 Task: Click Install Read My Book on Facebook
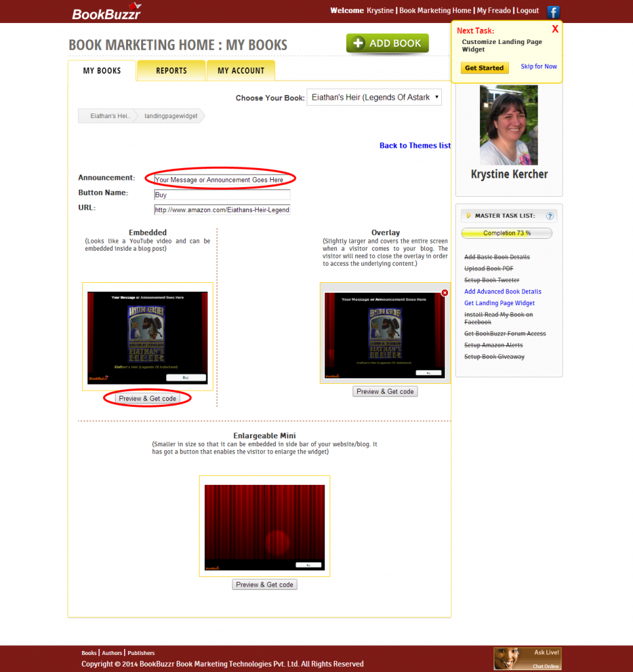[x=499, y=318]
